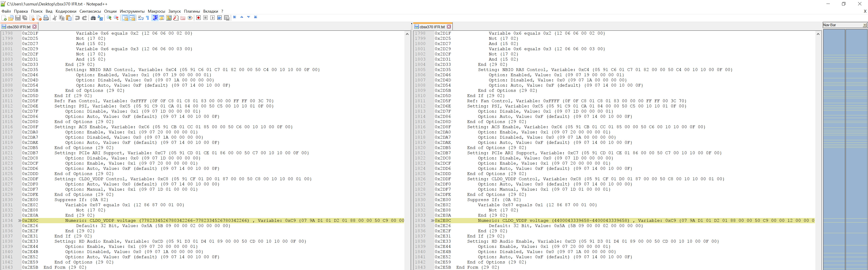Toggle synchronized horizontal scrolling
This screenshot has height=270, width=868.
pos(132,18)
